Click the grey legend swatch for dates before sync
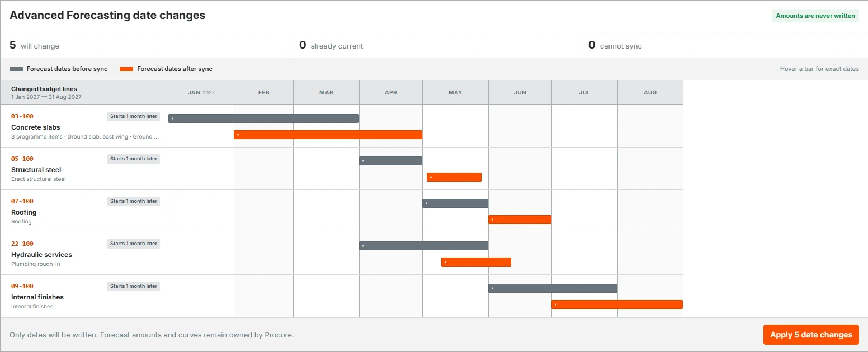The width and height of the screenshot is (868, 352). point(16,69)
